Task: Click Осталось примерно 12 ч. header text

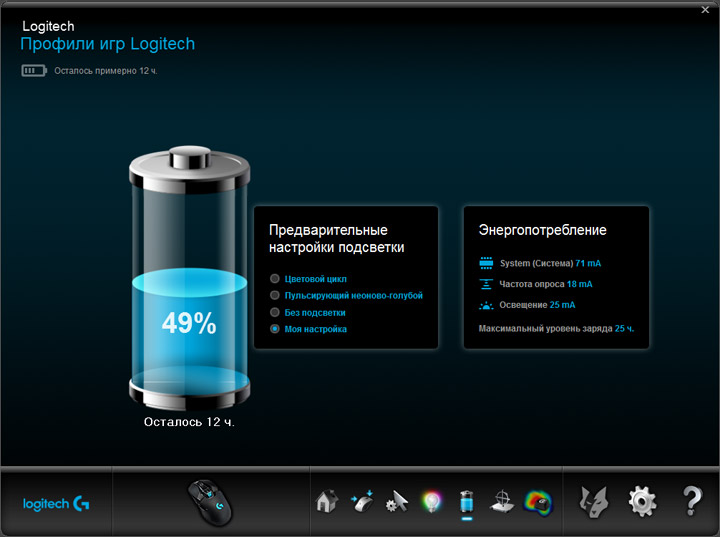Action: pos(106,71)
